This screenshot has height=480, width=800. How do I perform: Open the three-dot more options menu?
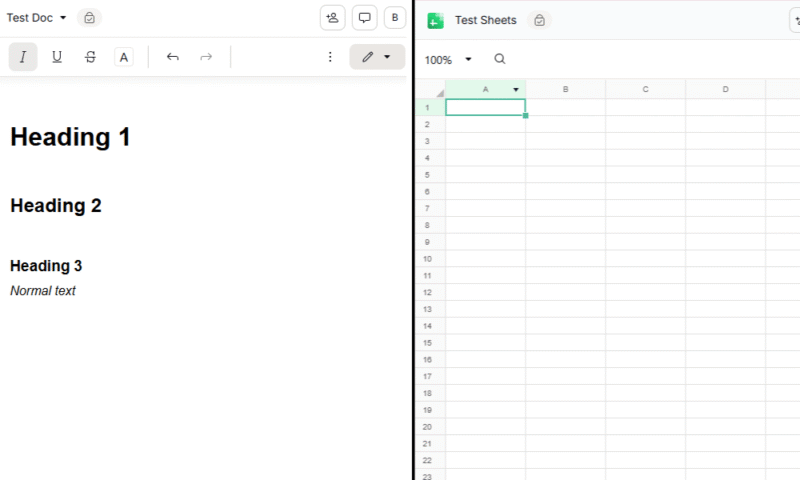tap(330, 57)
